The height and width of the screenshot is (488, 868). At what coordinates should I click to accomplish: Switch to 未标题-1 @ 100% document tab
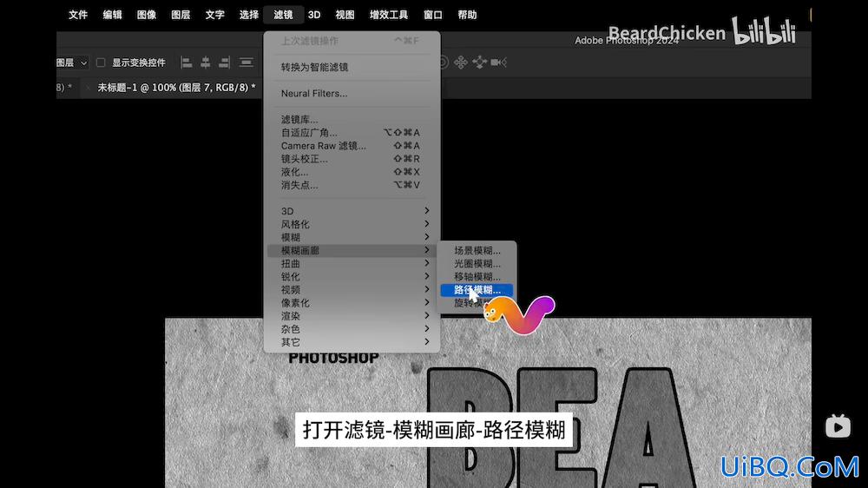point(176,88)
